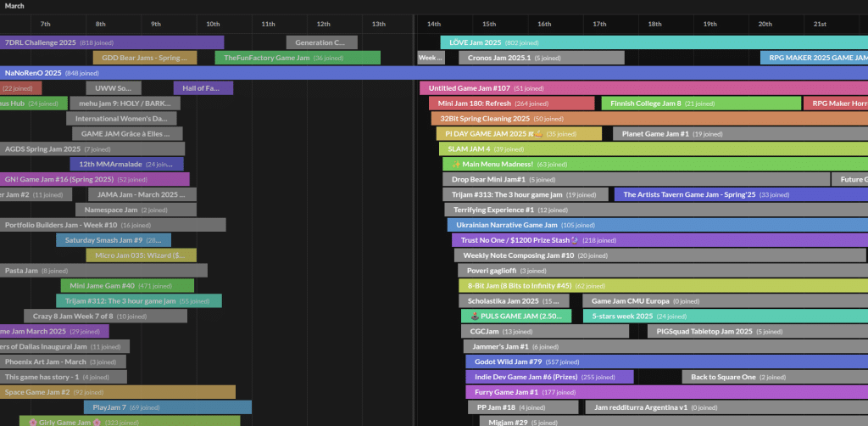Open Drop Bear Mini Jam#1
Viewport: 868px width, 426px height.
click(637, 180)
